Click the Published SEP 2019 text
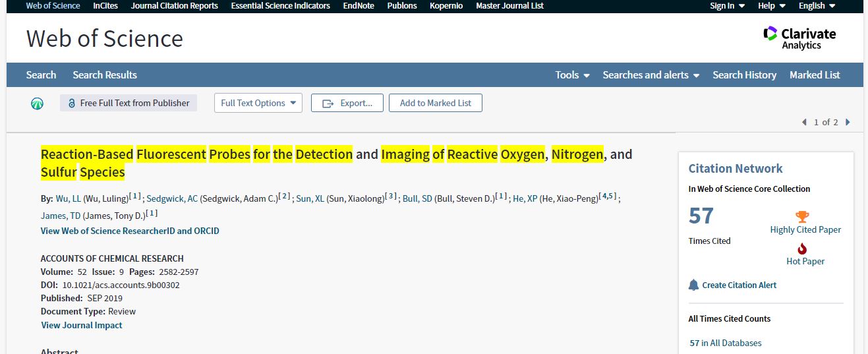868x354 pixels. (x=82, y=298)
